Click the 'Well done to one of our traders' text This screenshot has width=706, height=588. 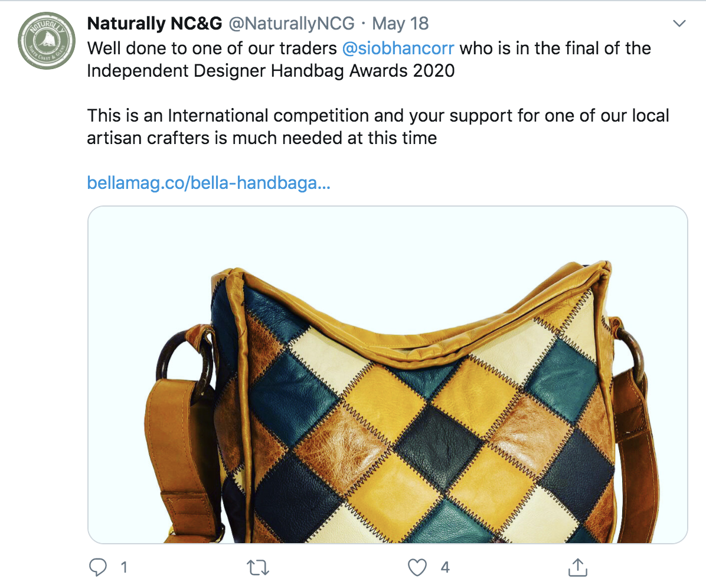pos(212,48)
